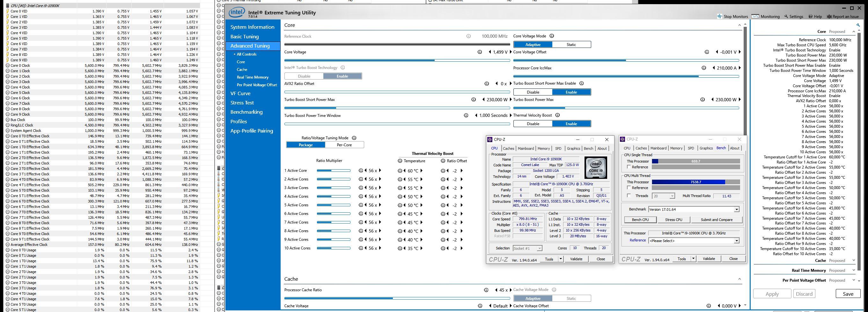The image size is (868, 312).
Task: Open System Information in XTU sidebar
Action: pos(252,27)
